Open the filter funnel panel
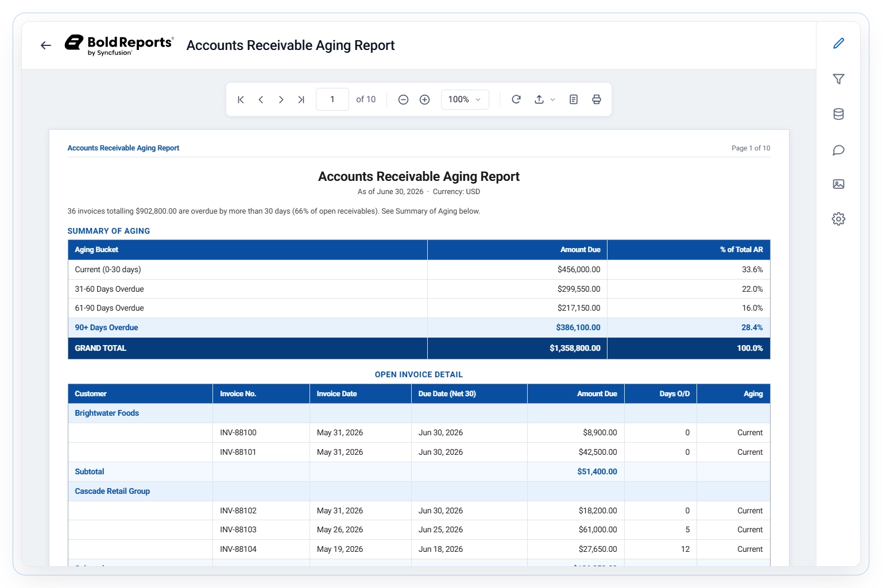 [x=838, y=79]
